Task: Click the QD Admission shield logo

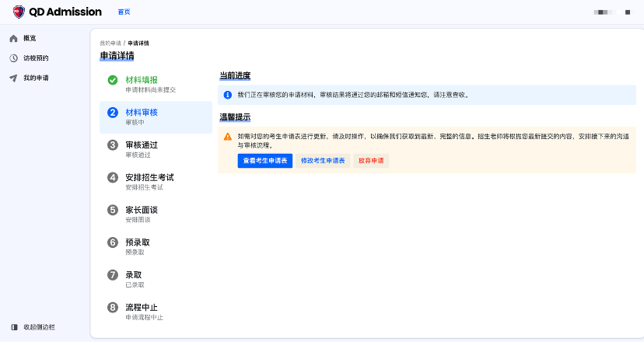Action: pyautogui.click(x=19, y=12)
